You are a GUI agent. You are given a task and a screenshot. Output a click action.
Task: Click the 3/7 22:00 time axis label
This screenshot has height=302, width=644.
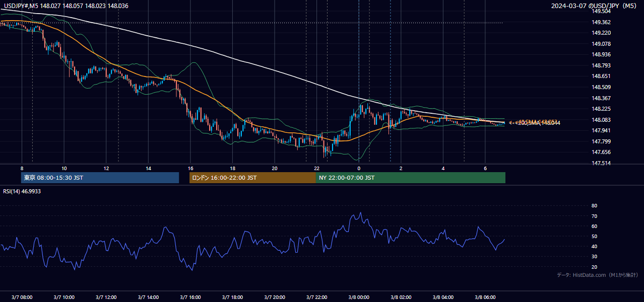[x=316, y=297]
